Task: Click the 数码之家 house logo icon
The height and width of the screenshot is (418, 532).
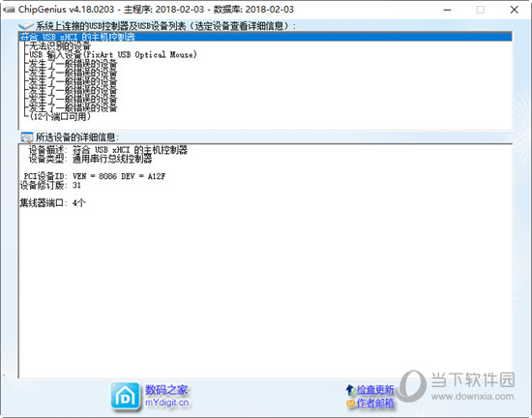Action: click(125, 397)
